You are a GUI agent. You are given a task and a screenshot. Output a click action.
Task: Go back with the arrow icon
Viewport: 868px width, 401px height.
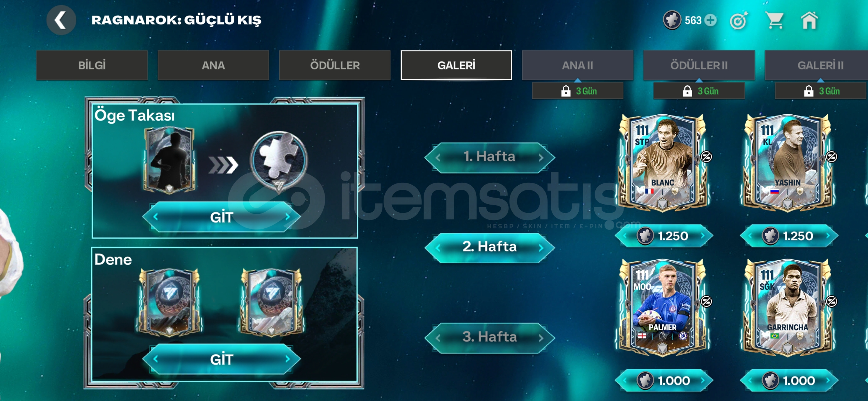point(61,20)
